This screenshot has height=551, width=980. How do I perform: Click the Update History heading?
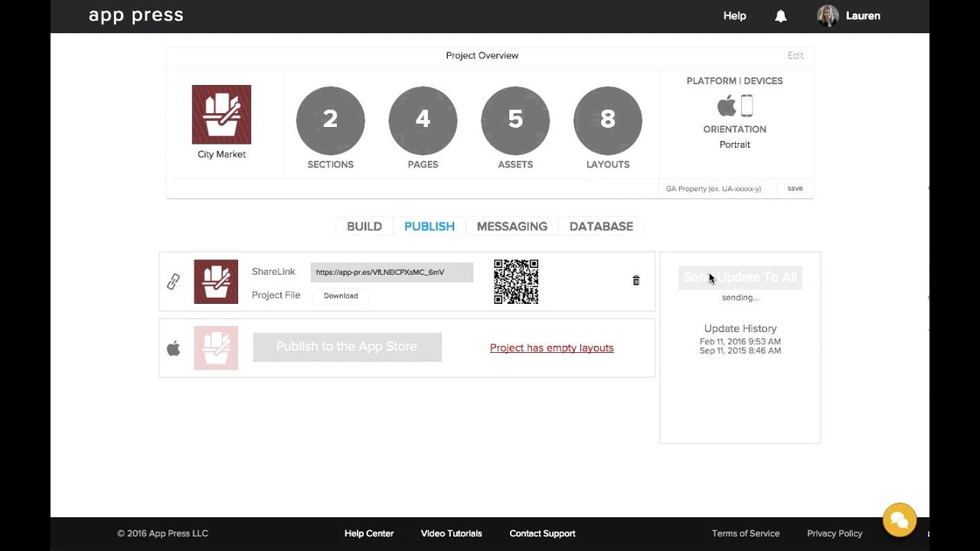[x=740, y=328]
